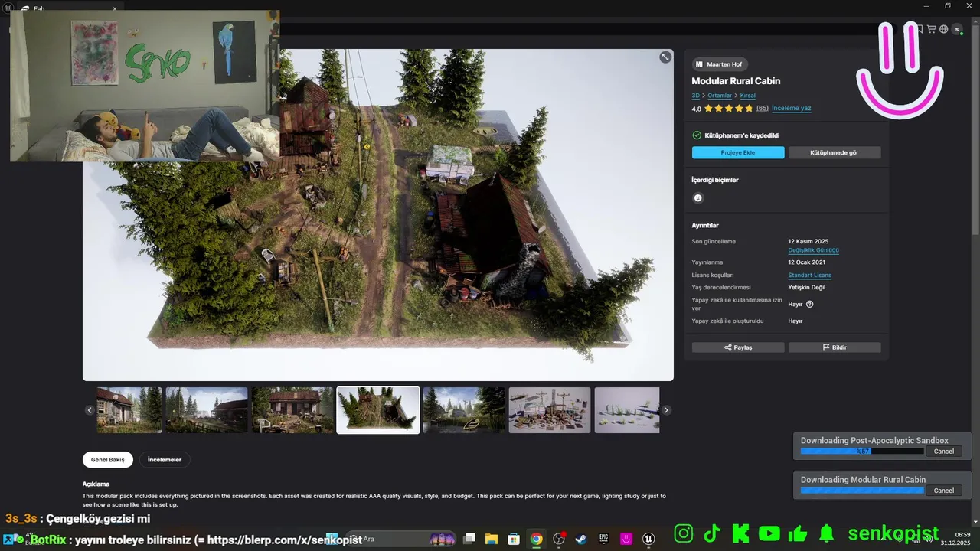Click the help icon next to Hayır
Screen dimensions: 980x551
[810, 304]
